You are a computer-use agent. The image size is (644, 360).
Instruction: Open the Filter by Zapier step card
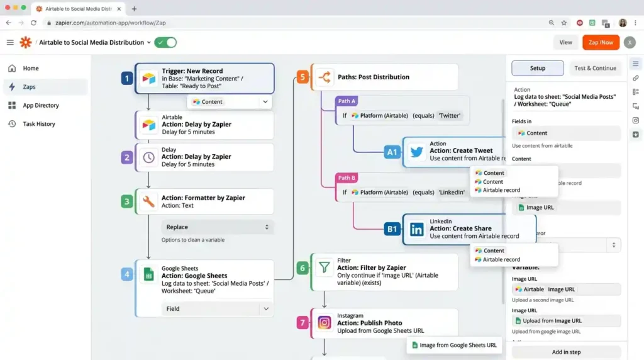pyautogui.click(x=384, y=272)
